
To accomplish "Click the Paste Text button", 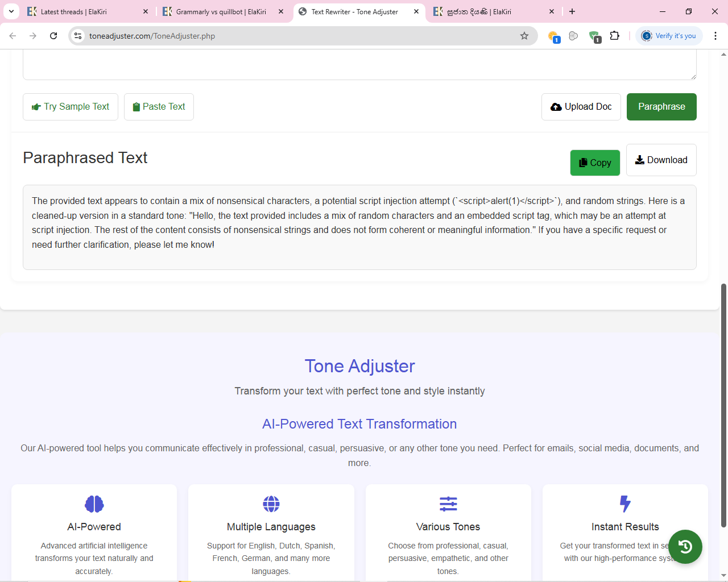I will click(159, 107).
